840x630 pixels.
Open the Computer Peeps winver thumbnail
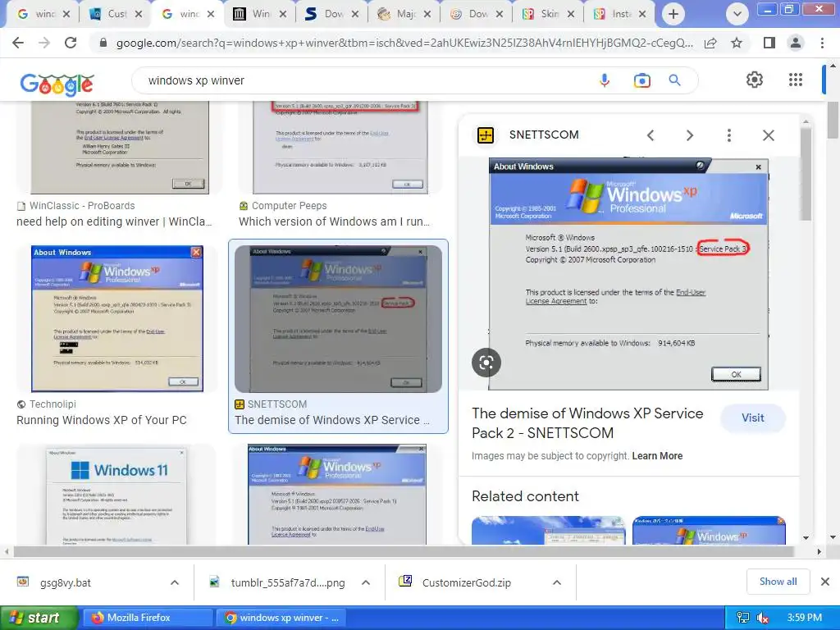(340, 147)
